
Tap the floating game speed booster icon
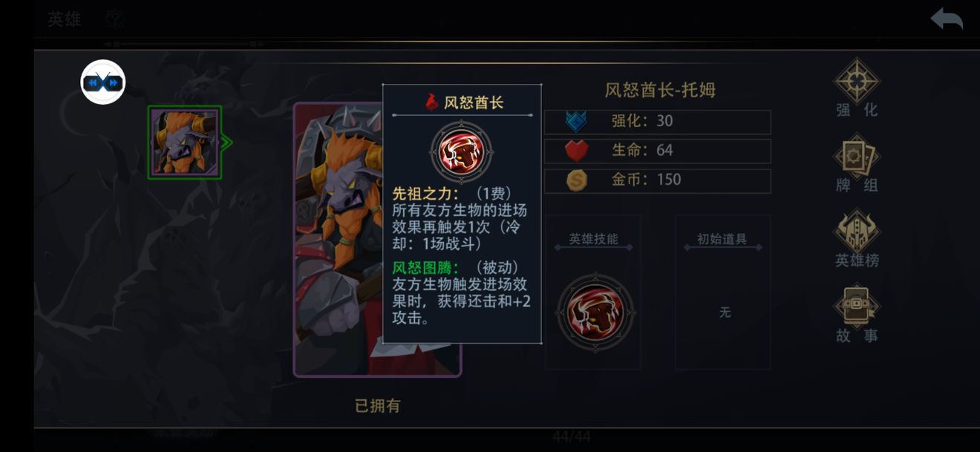point(103,82)
